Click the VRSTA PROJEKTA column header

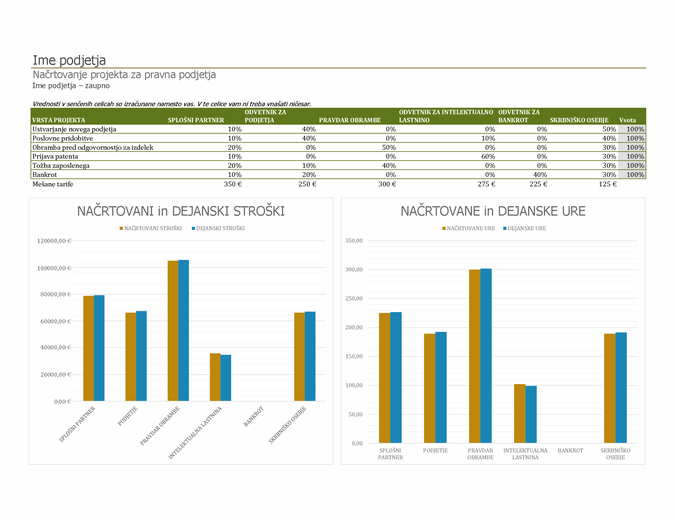click(61, 120)
